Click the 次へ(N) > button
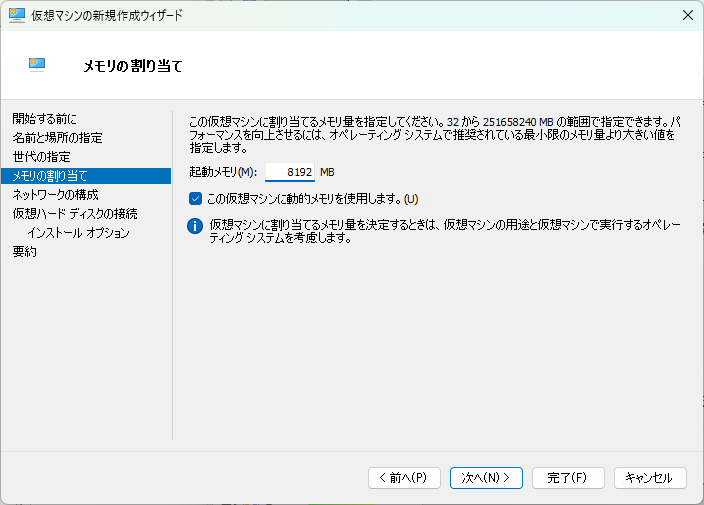The image size is (704, 505). click(x=486, y=478)
